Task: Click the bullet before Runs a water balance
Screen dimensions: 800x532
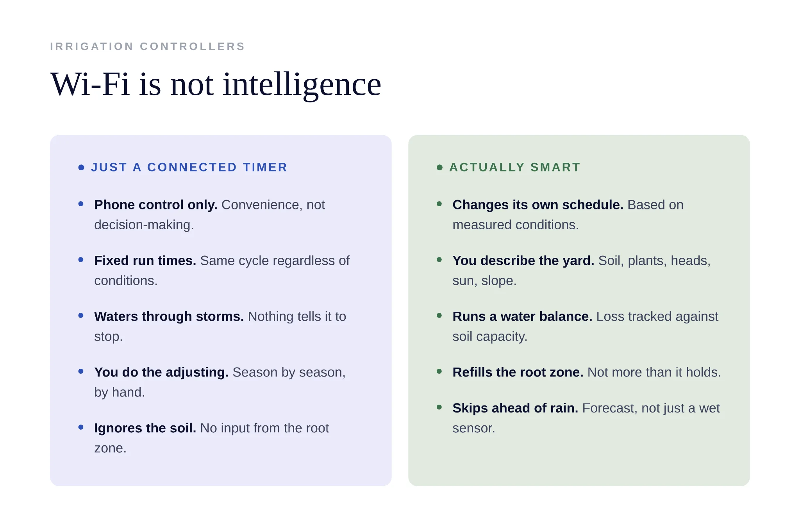Action: [439, 315]
